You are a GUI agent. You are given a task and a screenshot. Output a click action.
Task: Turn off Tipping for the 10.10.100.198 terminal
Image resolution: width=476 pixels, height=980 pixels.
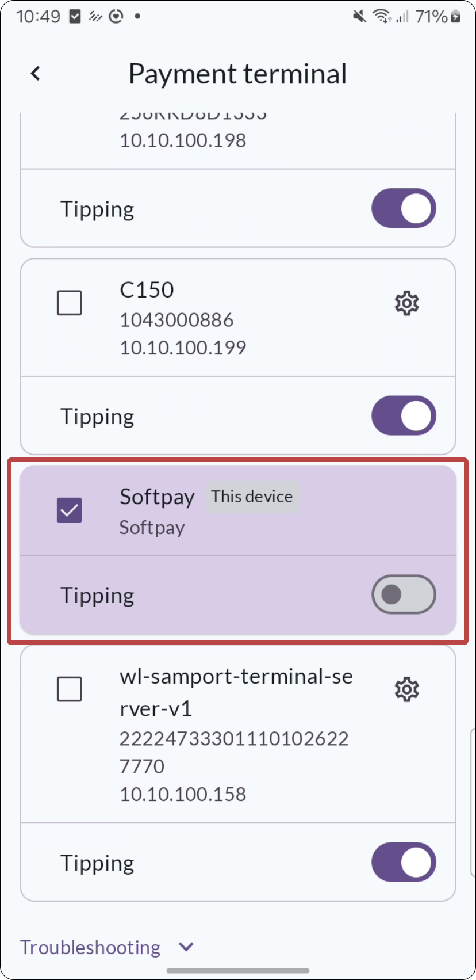[404, 208]
